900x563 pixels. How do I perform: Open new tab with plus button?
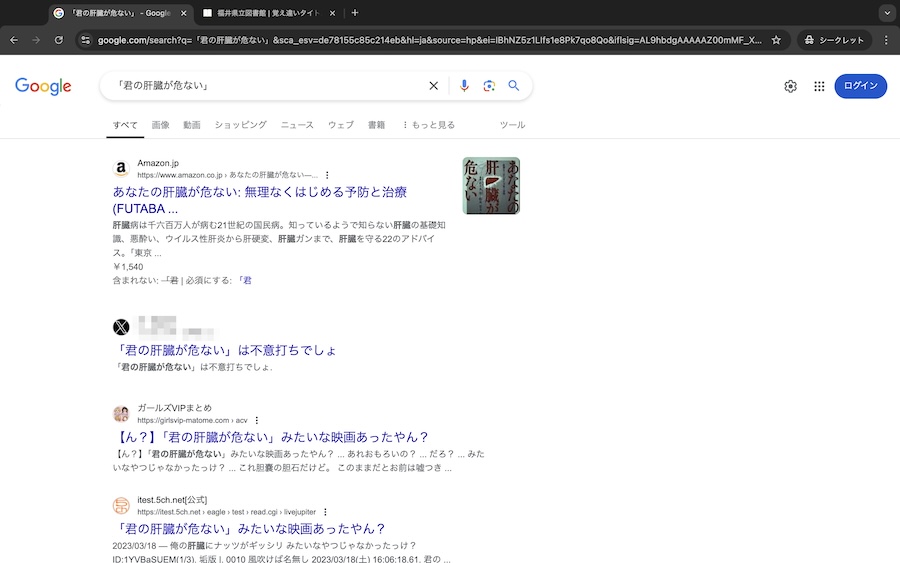click(x=355, y=13)
